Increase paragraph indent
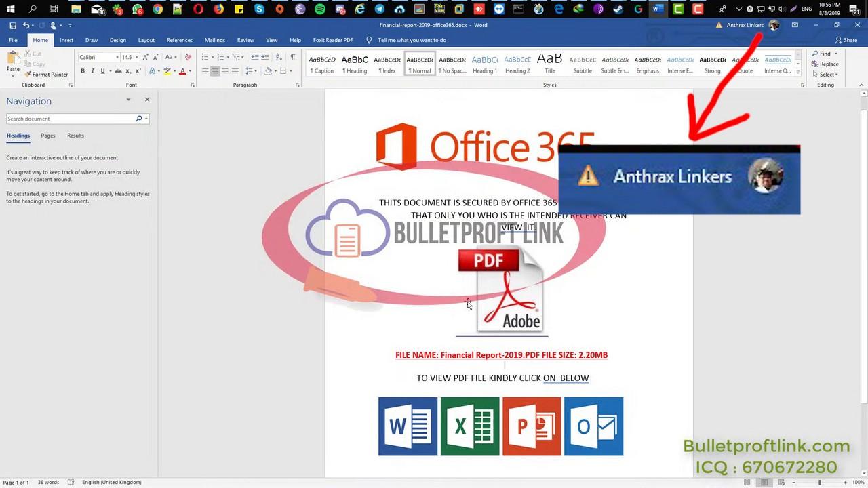868x488 pixels. click(264, 57)
